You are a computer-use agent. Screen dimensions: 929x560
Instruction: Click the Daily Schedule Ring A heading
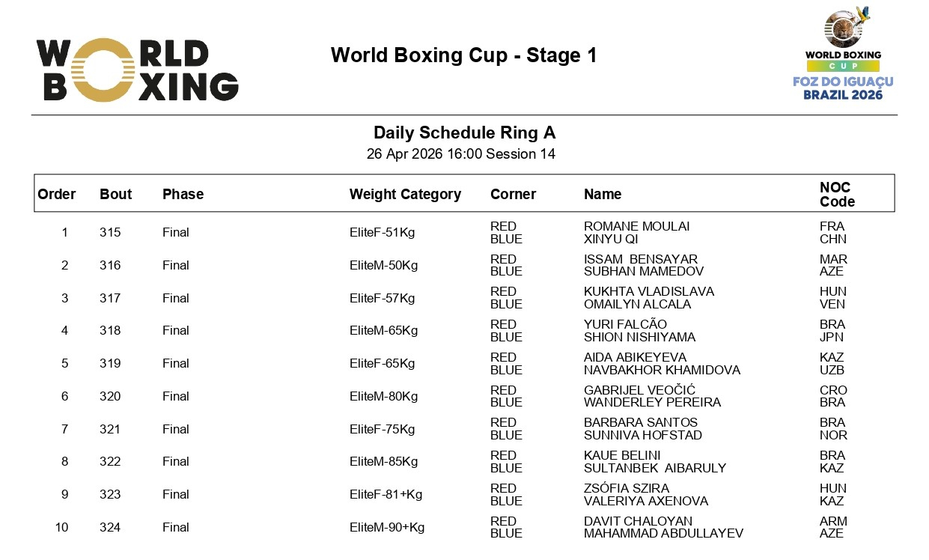(464, 133)
